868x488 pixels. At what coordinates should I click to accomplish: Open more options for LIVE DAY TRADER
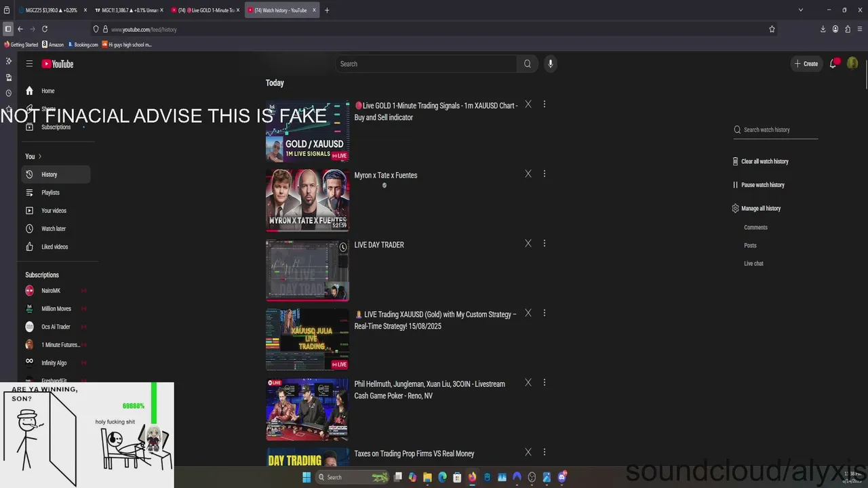point(544,243)
